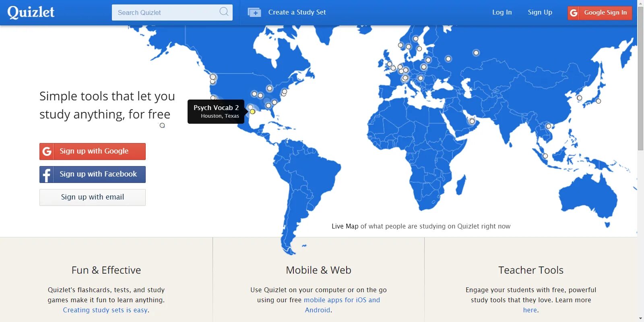644x322 pixels.
Task: Sign up with email
Action: pos(93,197)
